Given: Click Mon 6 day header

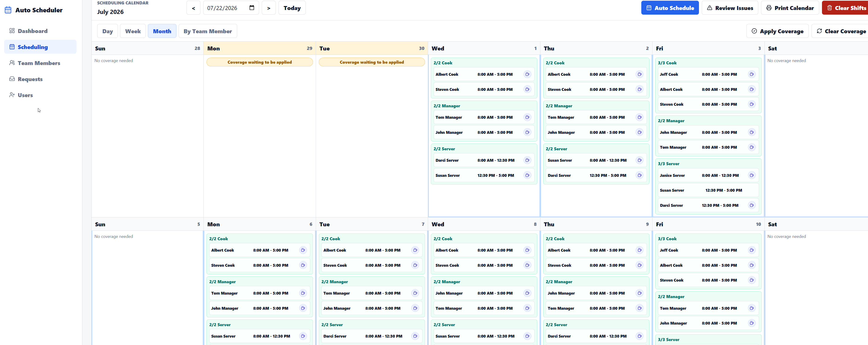Looking at the screenshot, I should (x=259, y=224).
